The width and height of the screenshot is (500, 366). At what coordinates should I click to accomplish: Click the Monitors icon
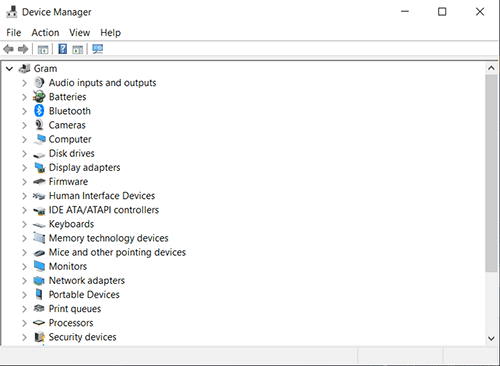[39, 266]
